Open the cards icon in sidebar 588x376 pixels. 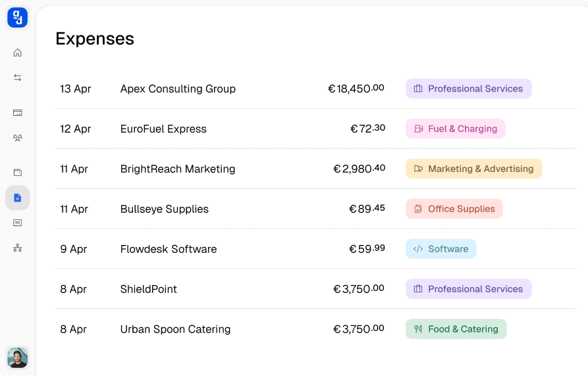coord(18,113)
